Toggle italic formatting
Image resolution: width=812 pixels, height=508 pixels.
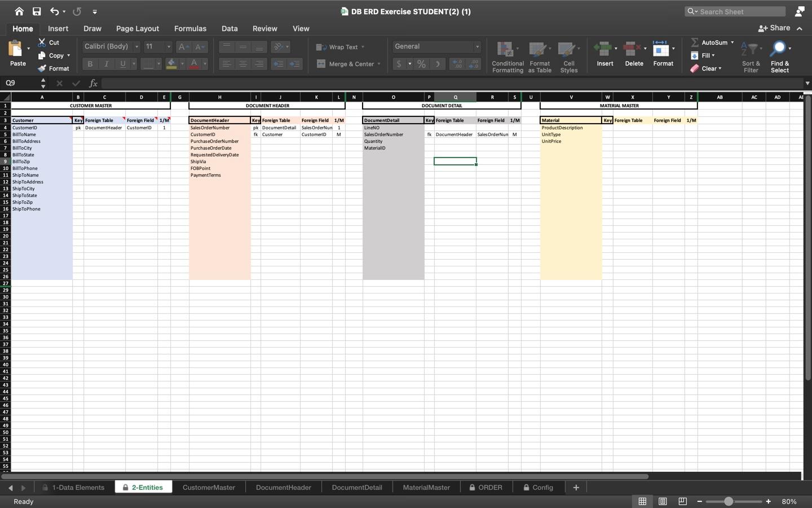click(x=106, y=64)
